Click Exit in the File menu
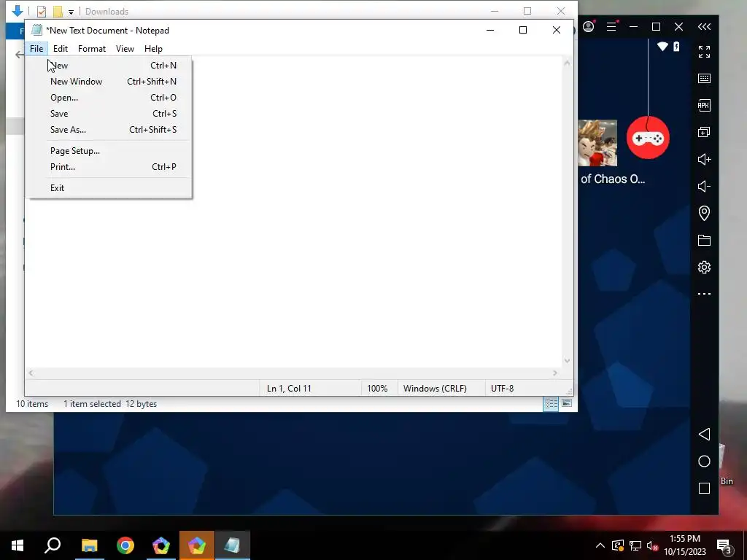 110,188
